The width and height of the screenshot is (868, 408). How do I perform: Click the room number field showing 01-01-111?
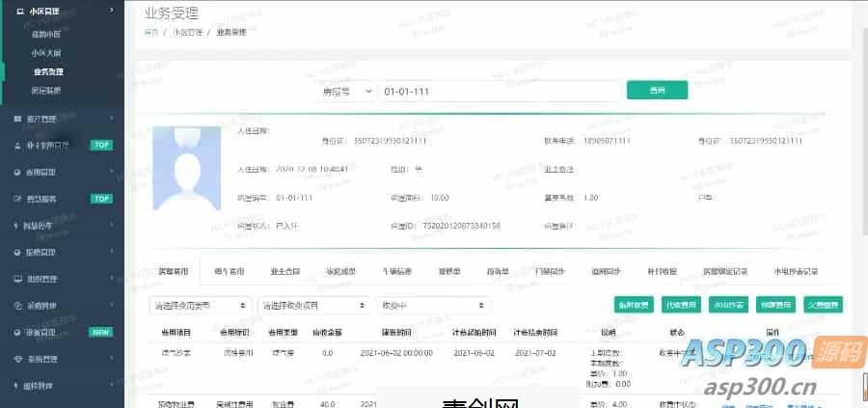tap(500, 92)
